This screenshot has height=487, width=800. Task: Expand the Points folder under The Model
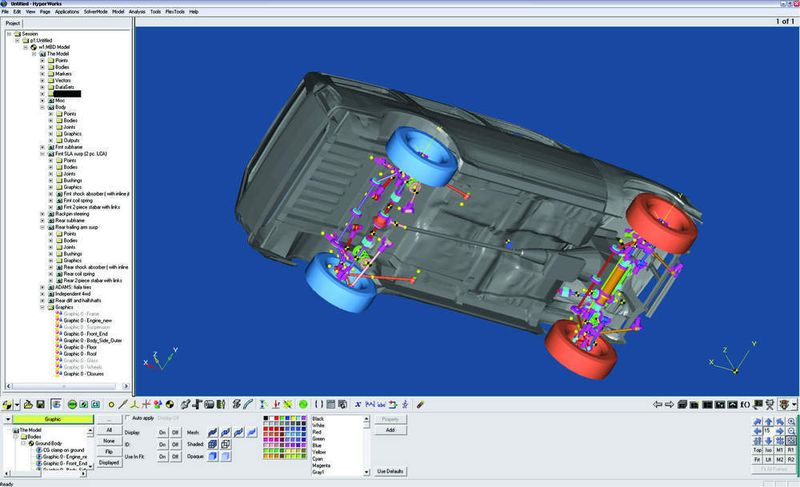point(42,61)
